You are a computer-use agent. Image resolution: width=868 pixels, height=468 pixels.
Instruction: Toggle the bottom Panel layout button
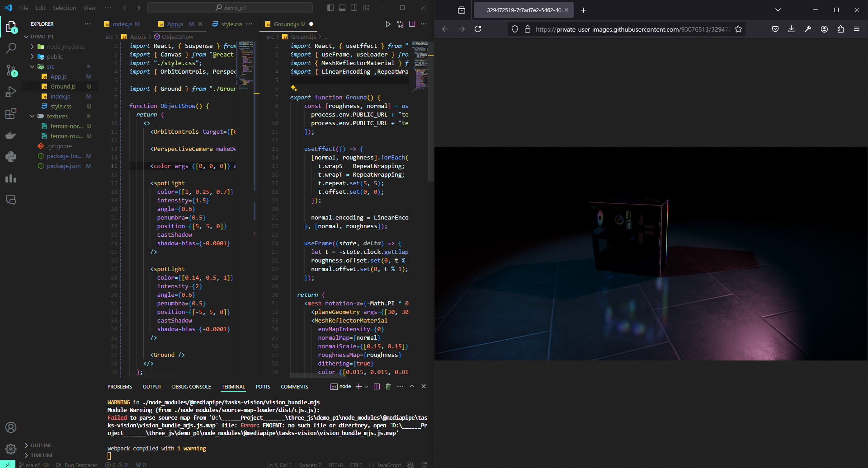tap(342, 8)
